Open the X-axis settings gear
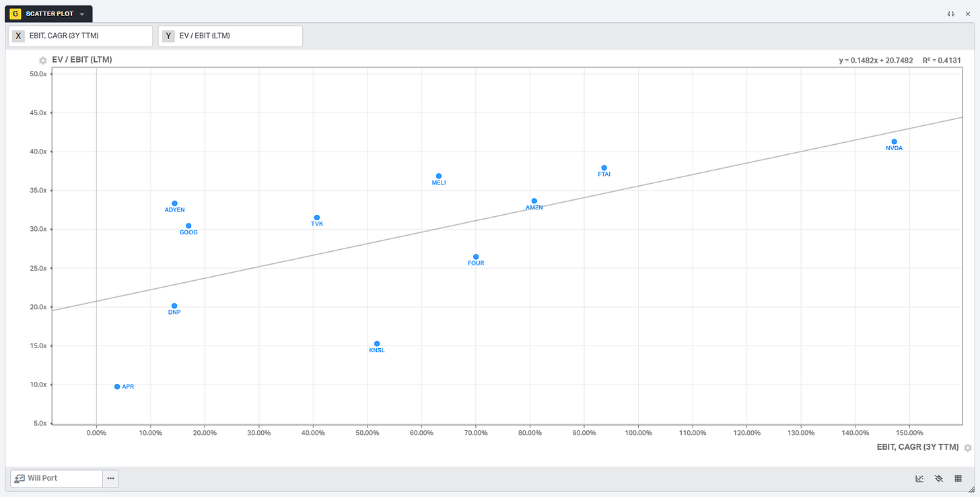Image resolution: width=980 pixels, height=497 pixels. click(x=967, y=448)
